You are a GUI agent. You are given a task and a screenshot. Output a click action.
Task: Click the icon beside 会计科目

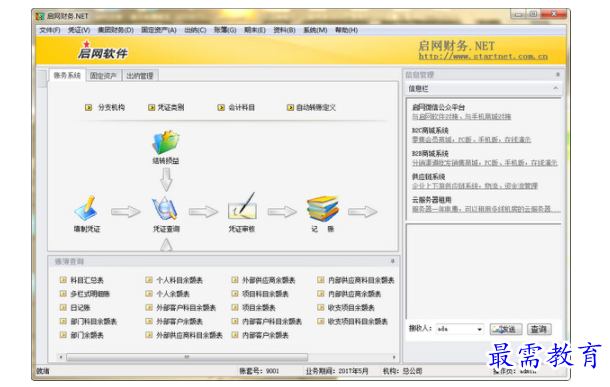pyautogui.click(x=221, y=107)
